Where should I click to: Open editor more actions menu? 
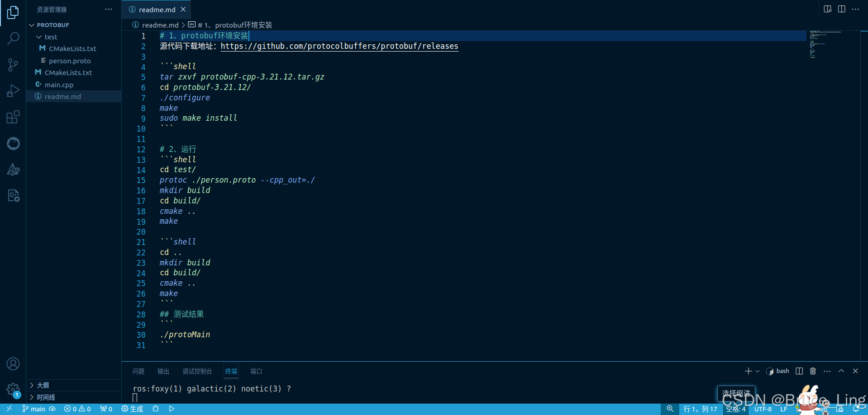pos(855,9)
